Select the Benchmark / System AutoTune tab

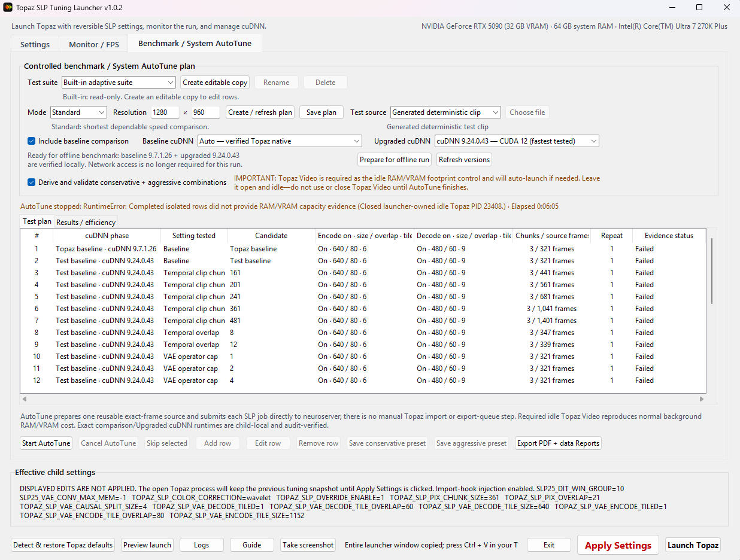click(x=195, y=43)
